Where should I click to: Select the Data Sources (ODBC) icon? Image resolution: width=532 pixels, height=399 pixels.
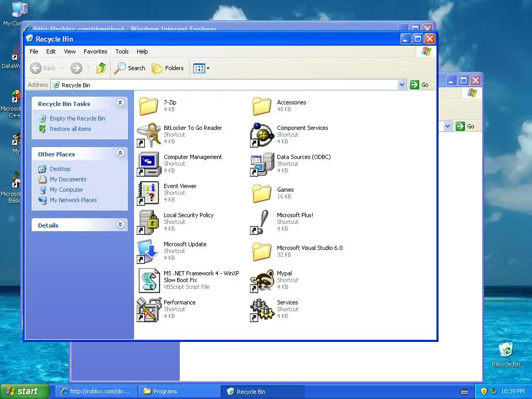coord(262,164)
